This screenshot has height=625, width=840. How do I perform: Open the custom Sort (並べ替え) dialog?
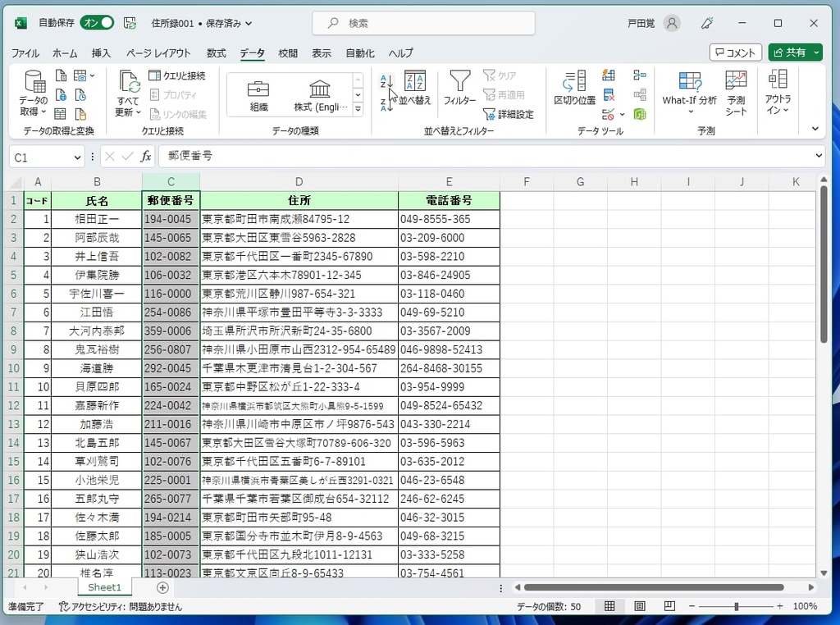(414, 87)
